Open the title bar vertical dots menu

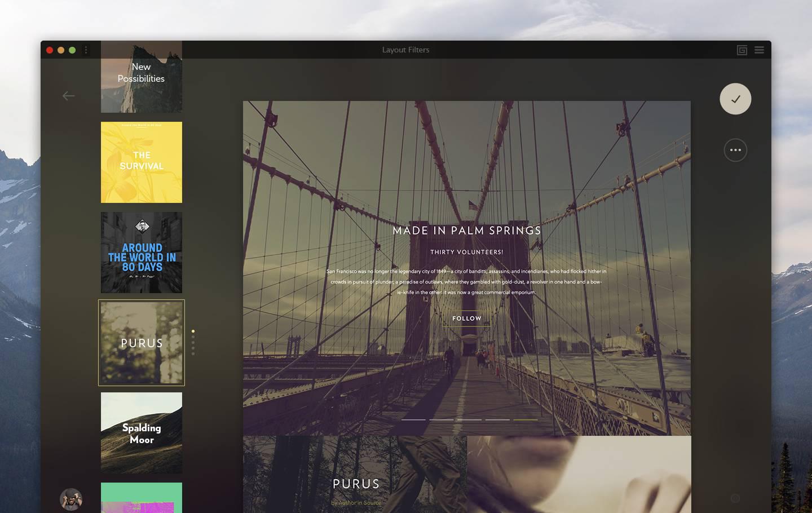[x=86, y=50]
